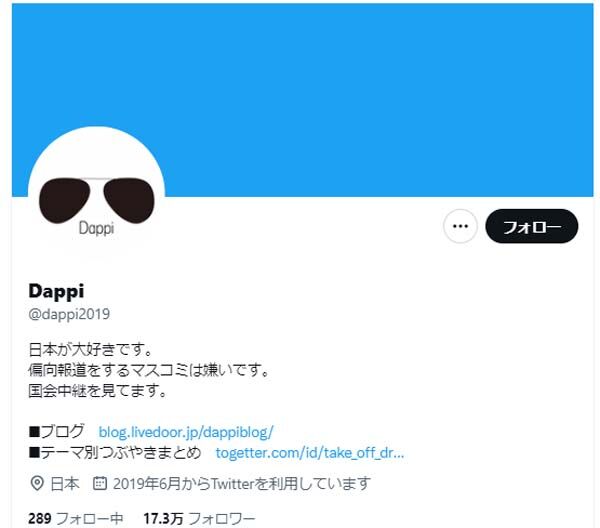600x528 pixels.
Task: Click the @dappi2019 username handle
Action: [x=69, y=314]
